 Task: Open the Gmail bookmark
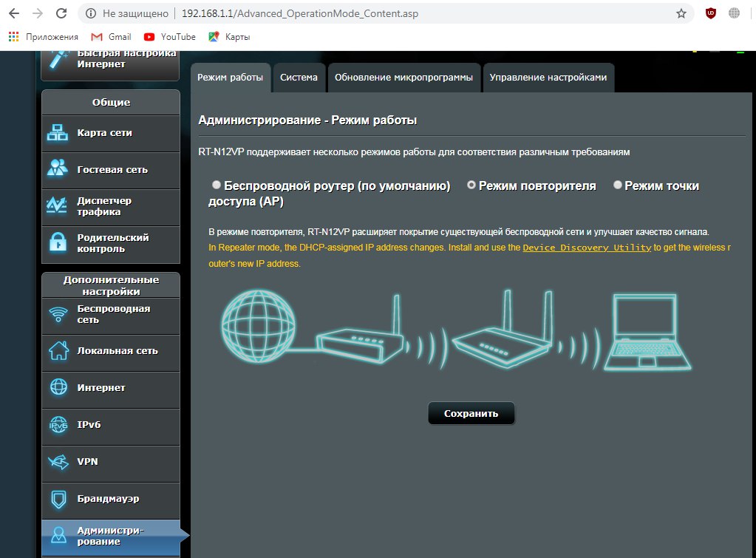(x=111, y=37)
